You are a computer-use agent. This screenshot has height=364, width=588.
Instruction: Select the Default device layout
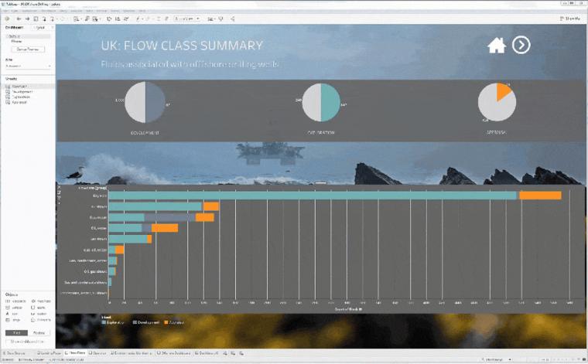pos(28,36)
